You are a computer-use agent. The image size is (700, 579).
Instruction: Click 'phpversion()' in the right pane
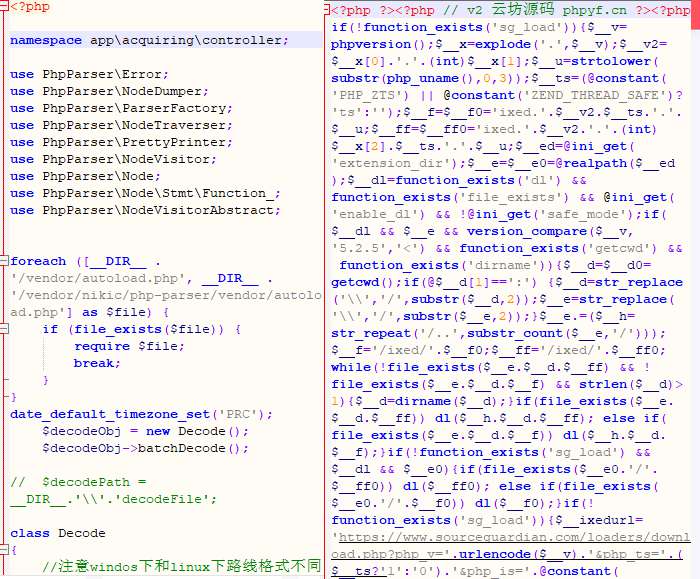click(x=379, y=44)
